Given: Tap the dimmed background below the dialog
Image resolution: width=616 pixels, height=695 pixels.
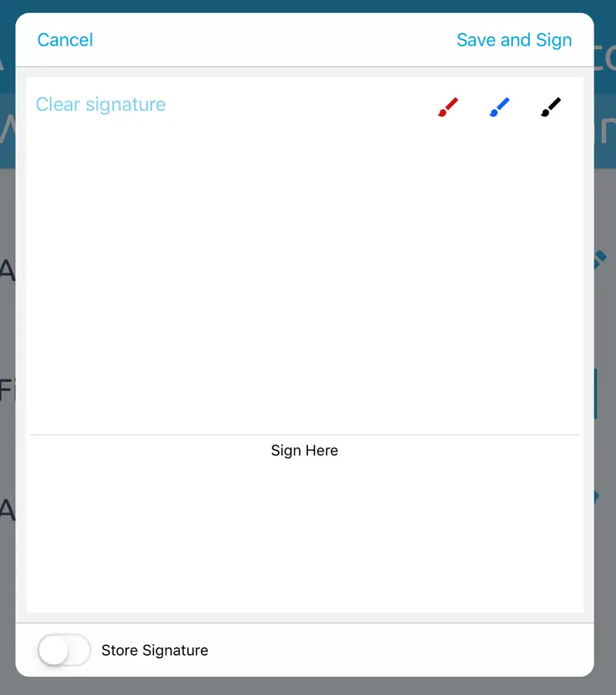Looking at the screenshot, I should point(308,686).
